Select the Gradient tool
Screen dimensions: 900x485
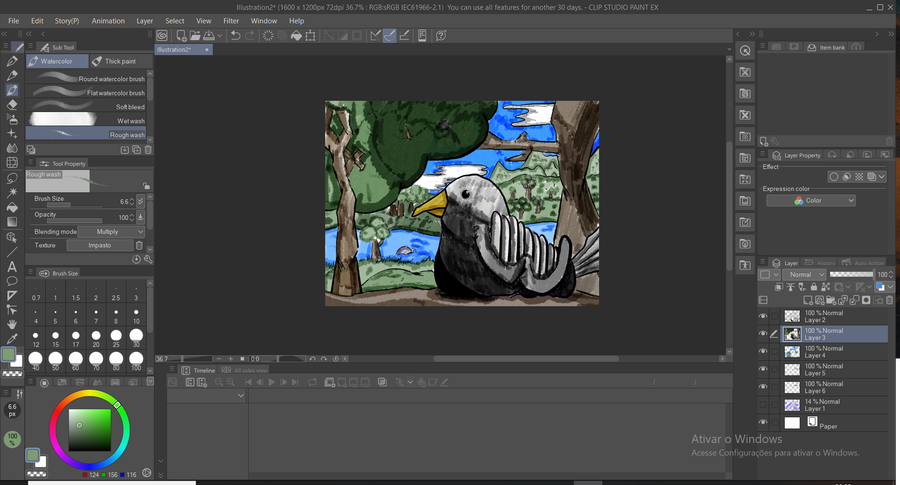[x=12, y=222]
